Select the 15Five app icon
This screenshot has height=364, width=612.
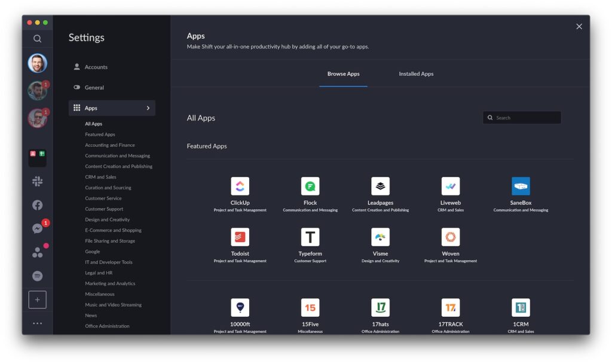point(310,307)
